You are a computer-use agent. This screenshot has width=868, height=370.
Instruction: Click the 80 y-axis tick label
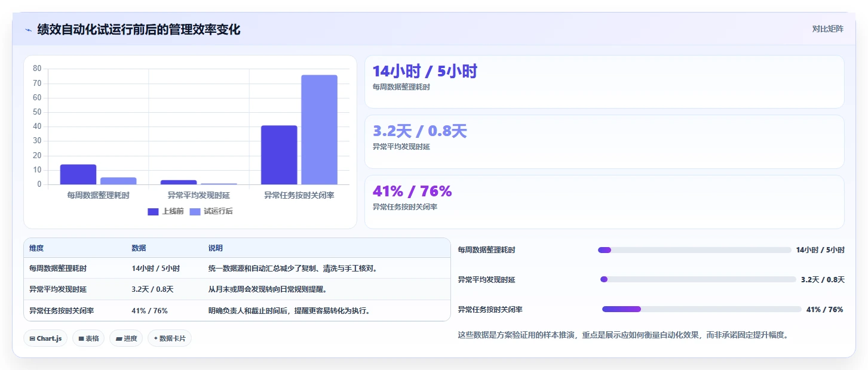[x=37, y=69]
